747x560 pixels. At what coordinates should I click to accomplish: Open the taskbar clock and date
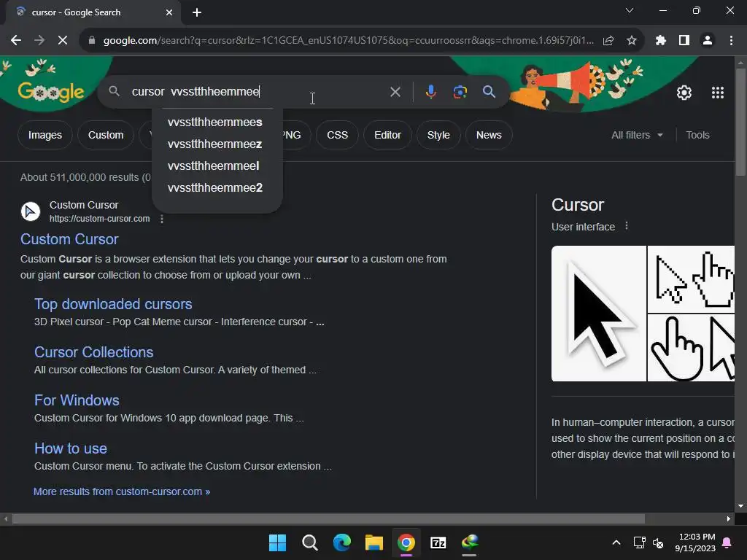(x=695, y=542)
